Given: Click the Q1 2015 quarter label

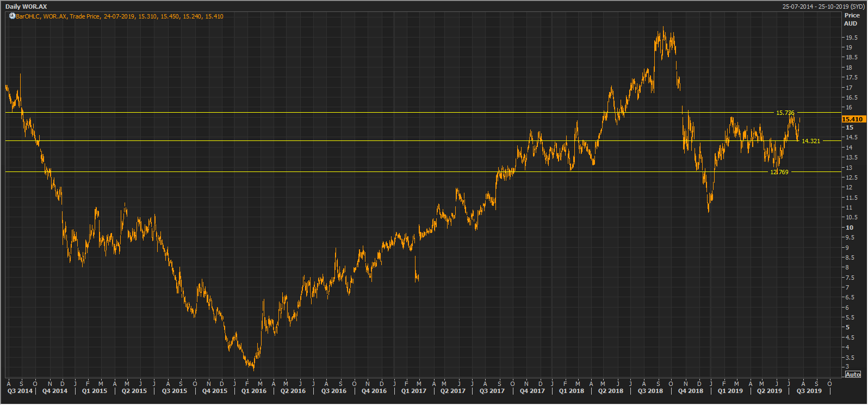Looking at the screenshot, I should 95,391.
